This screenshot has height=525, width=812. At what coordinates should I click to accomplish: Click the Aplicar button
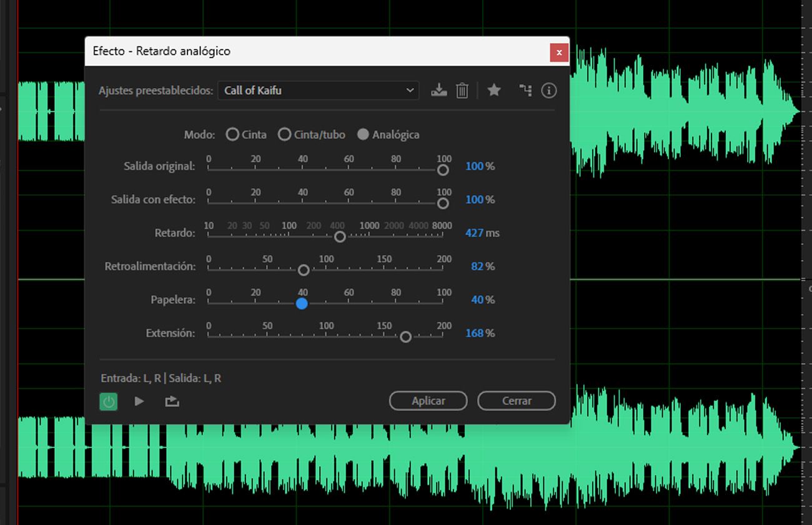pyautogui.click(x=428, y=401)
